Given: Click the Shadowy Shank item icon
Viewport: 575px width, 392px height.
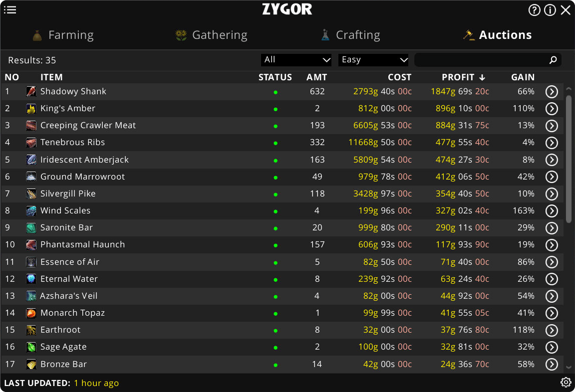Looking at the screenshot, I should 31,91.
